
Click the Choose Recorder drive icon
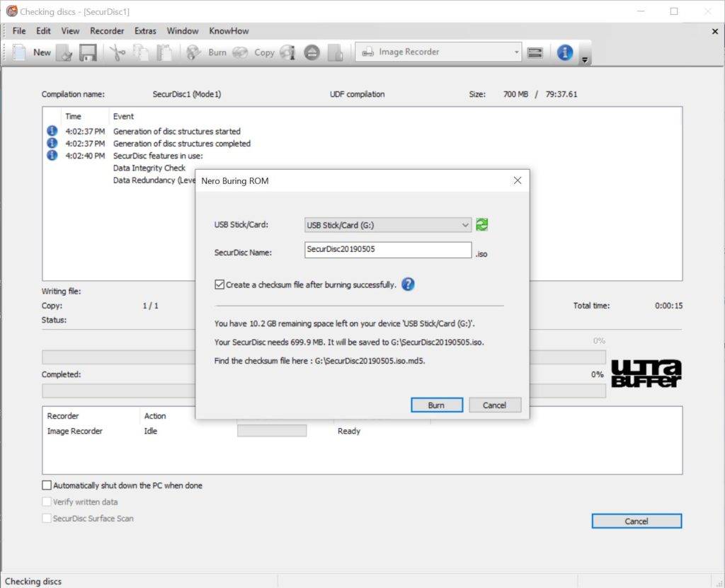(x=535, y=52)
